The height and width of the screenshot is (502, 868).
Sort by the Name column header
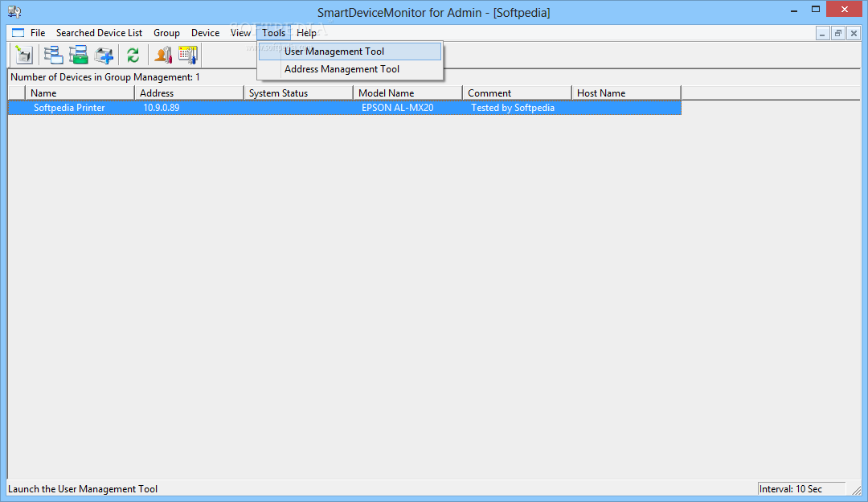click(80, 93)
